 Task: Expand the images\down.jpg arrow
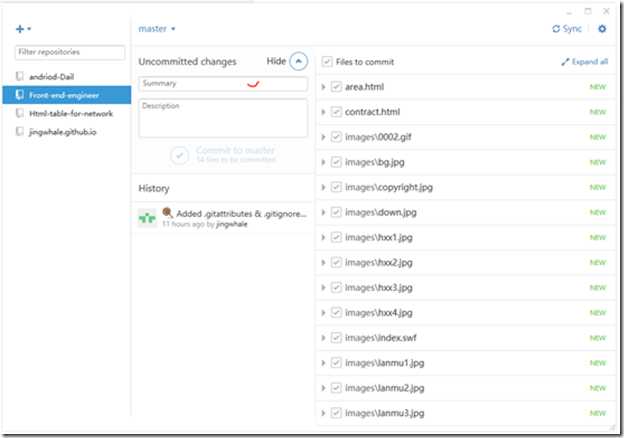(x=323, y=212)
